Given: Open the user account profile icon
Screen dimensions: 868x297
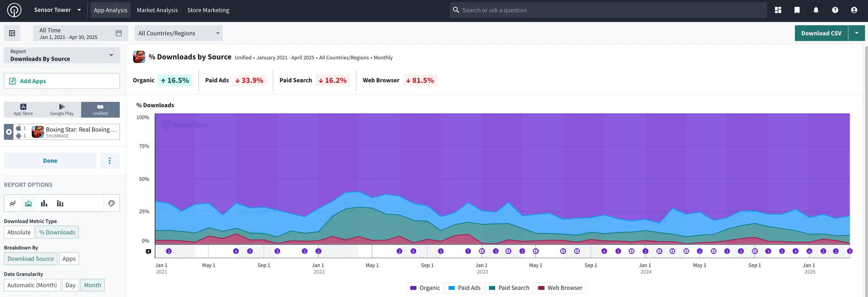Looking at the screenshot, I should (854, 10).
